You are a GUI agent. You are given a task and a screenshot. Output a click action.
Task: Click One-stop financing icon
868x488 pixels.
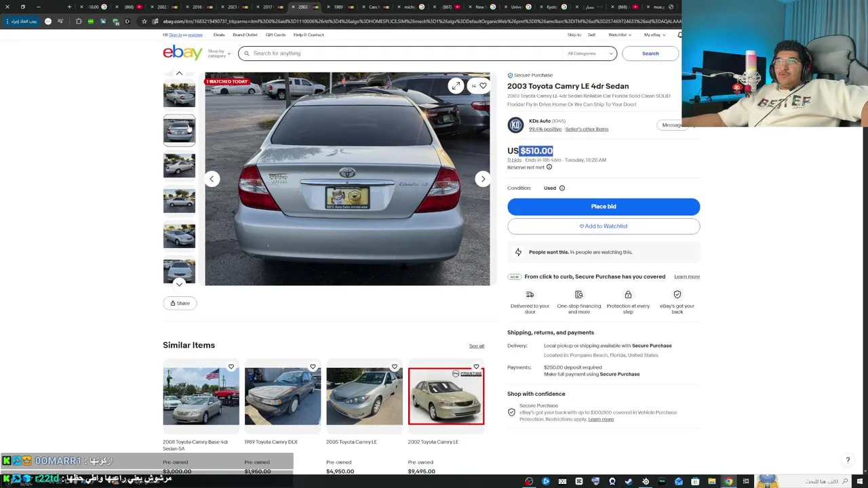tap(579, 294)
